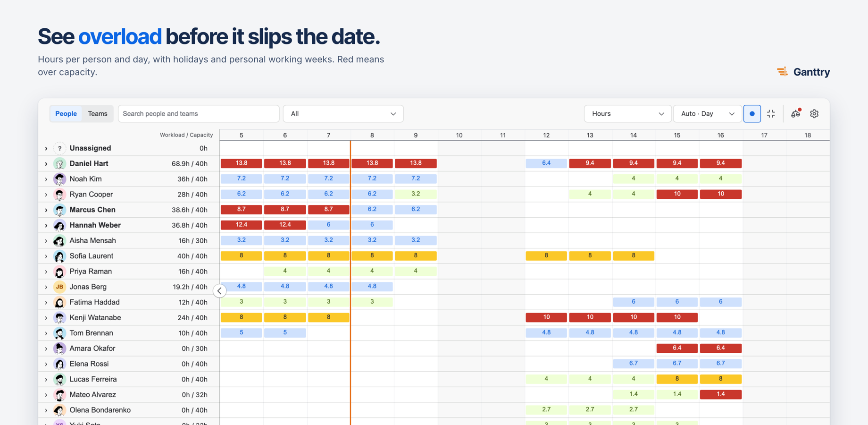868x425 pixels.
Task: Expand the Amara Okafor row
Action: (46, 349)
